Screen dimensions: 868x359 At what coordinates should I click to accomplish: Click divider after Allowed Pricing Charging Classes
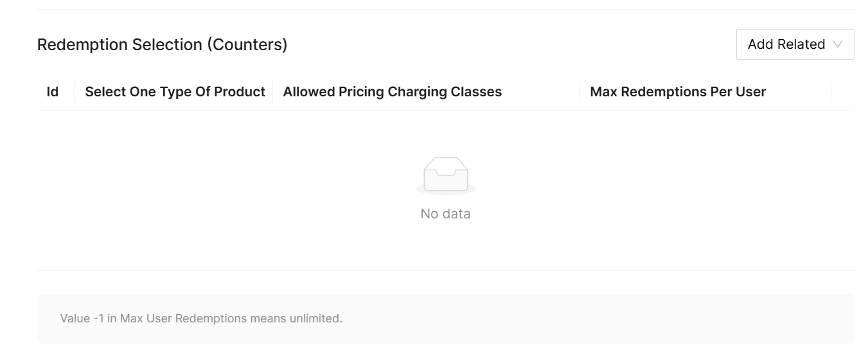[580, 92]
